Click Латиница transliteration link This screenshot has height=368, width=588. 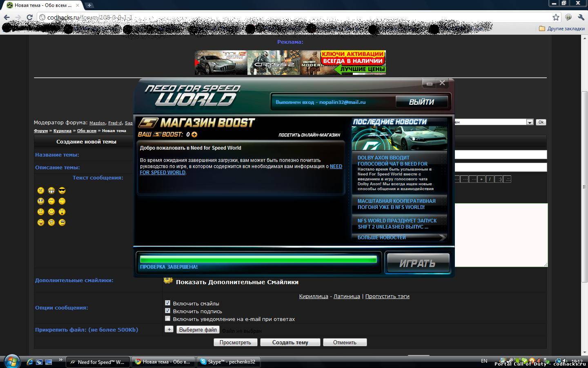click(x=347, y=296)
